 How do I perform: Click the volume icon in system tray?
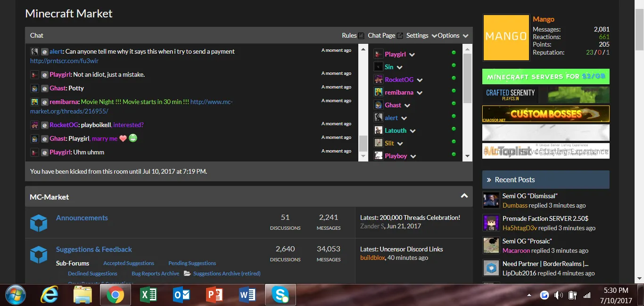click(x=558, y=295)
